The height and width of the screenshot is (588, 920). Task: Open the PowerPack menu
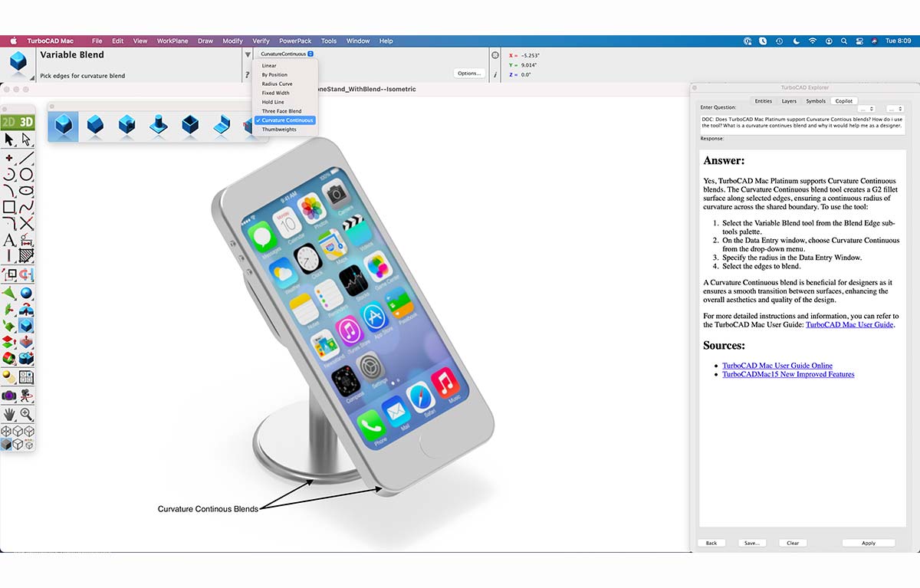pyautogui.click(x=294, y=41)
